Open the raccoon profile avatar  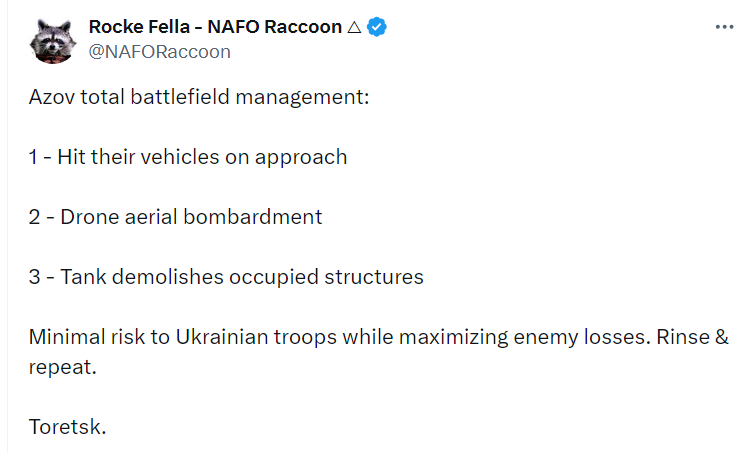pos(52,41)
